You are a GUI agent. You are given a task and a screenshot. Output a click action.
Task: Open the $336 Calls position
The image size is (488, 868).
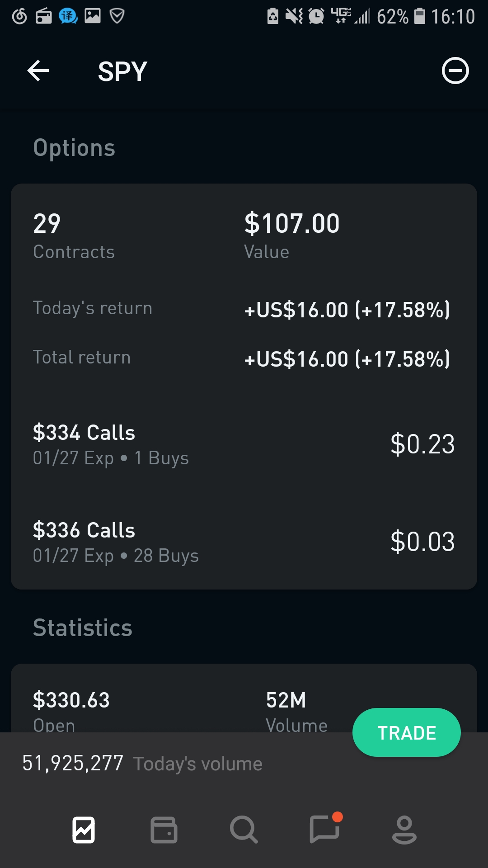click(x=115, y=542)
